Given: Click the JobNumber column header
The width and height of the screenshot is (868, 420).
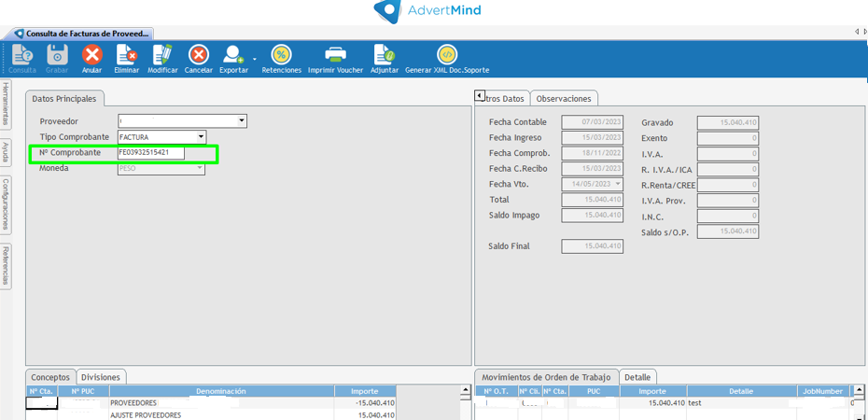Looking at the screenshot, I should pos(822,391).
